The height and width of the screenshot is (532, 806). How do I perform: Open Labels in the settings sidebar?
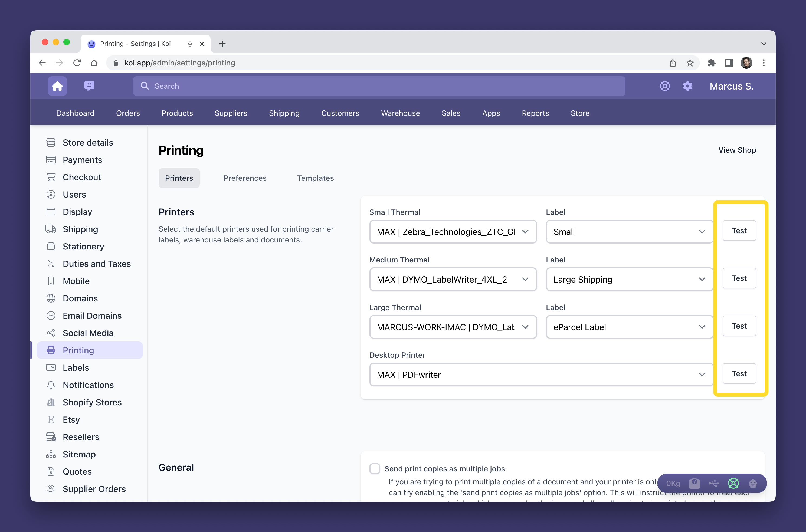(76, 368)
